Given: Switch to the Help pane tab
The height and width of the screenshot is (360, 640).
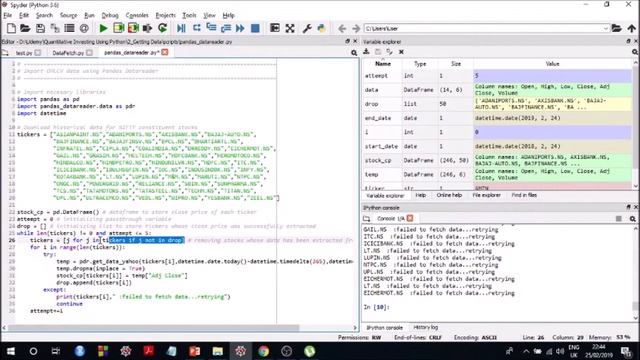Looking at the screenshot, I should pyautogui.click(x=420, y=196).
